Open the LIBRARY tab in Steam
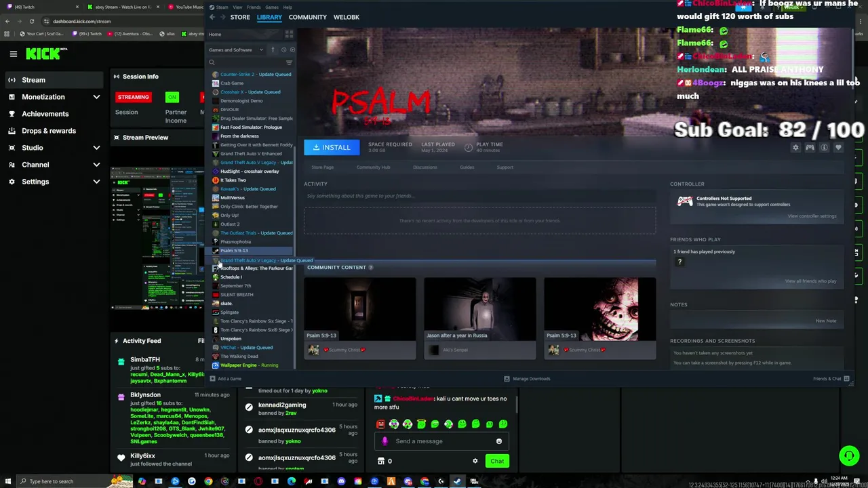 (269, 17)
